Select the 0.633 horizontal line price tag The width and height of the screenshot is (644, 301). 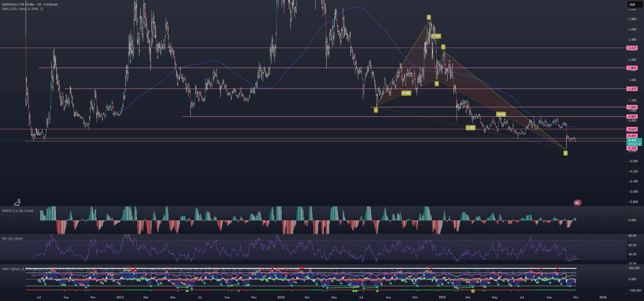pos(632,129)
